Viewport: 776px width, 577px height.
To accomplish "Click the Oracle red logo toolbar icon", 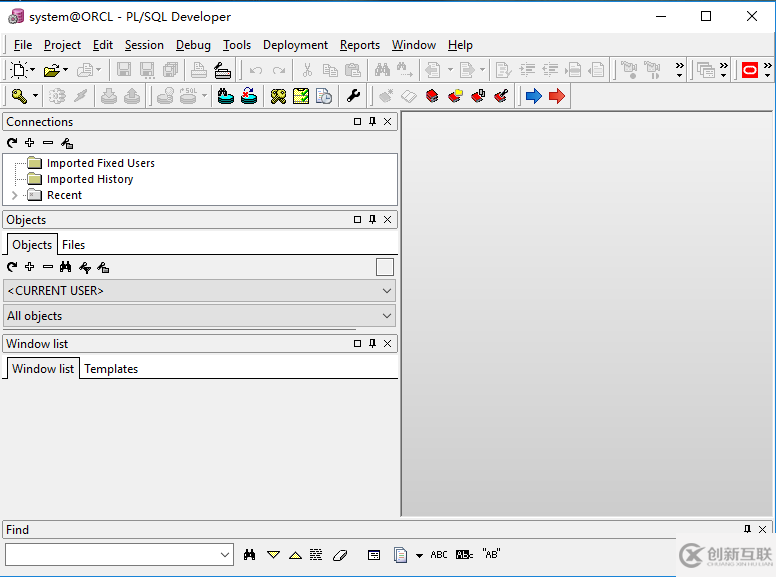I will coord(749,70).
